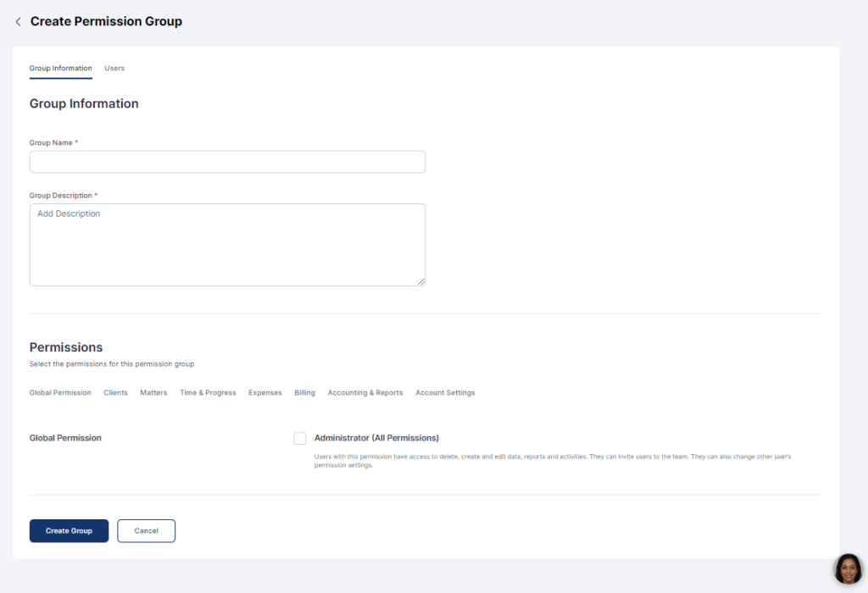Open the support agent avatar chat

pyautogui.click(x=847, y=568)
